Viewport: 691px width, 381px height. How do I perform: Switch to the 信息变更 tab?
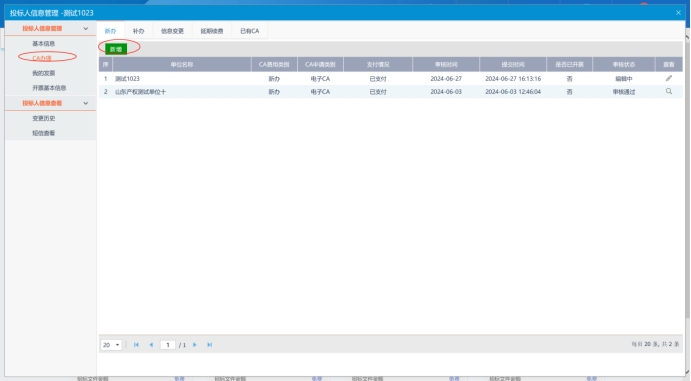172,31
